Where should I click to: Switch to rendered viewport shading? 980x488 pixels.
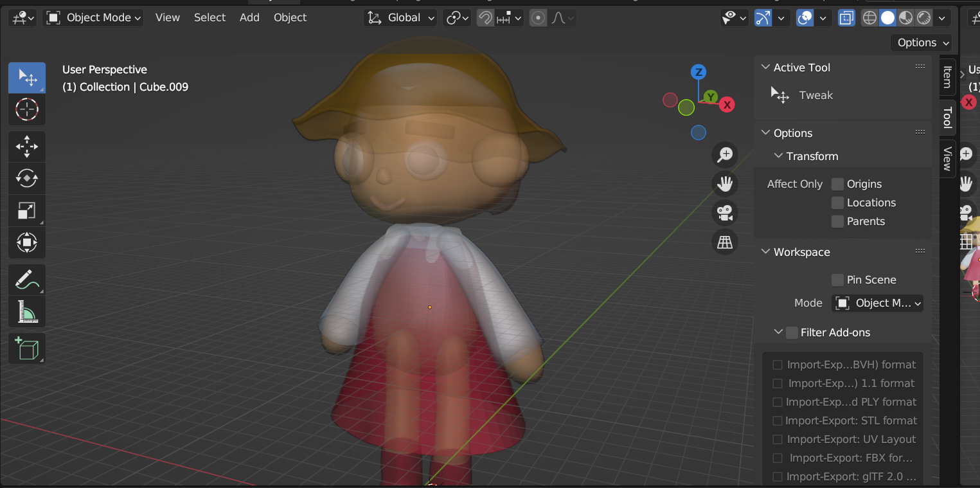923,18
